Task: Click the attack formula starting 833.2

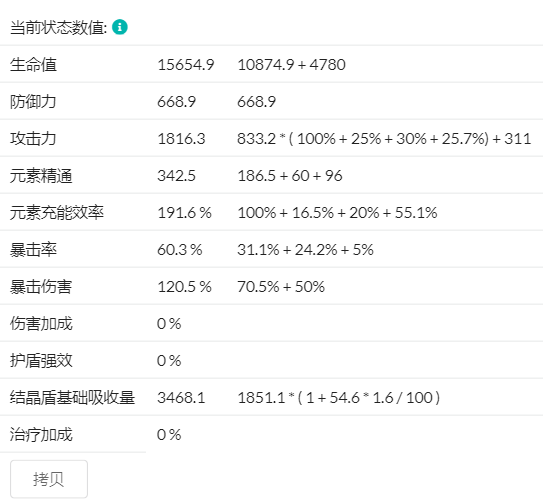Action: tap(384, 139)
